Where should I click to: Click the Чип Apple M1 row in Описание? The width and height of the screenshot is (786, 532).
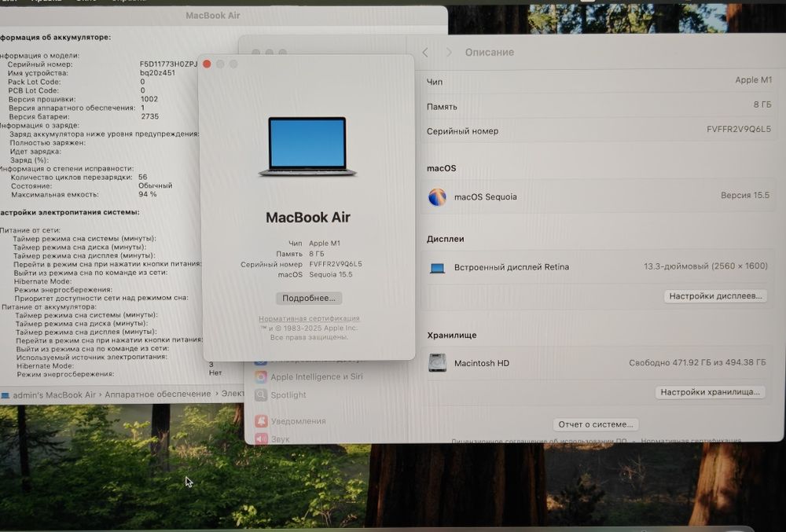tap(599, 81)
